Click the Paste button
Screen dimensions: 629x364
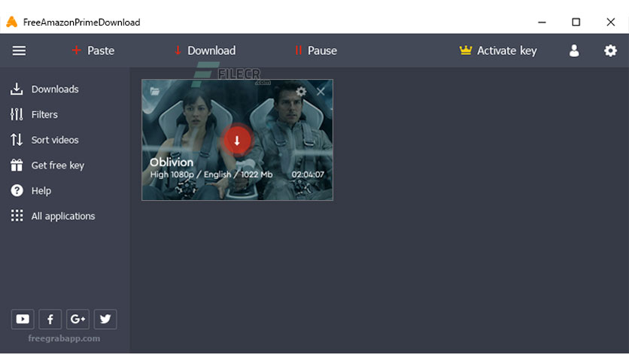[93, 50]
